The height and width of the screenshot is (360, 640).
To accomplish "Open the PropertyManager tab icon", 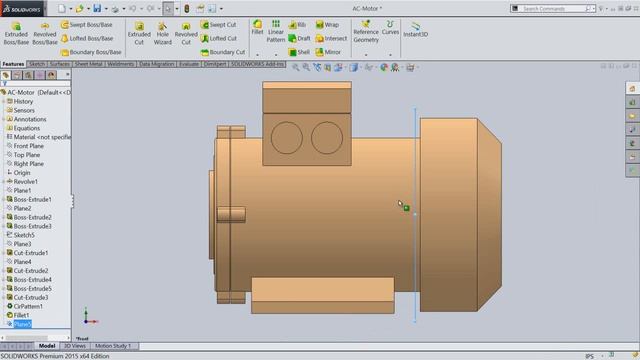I will click(x=17, y=75).
